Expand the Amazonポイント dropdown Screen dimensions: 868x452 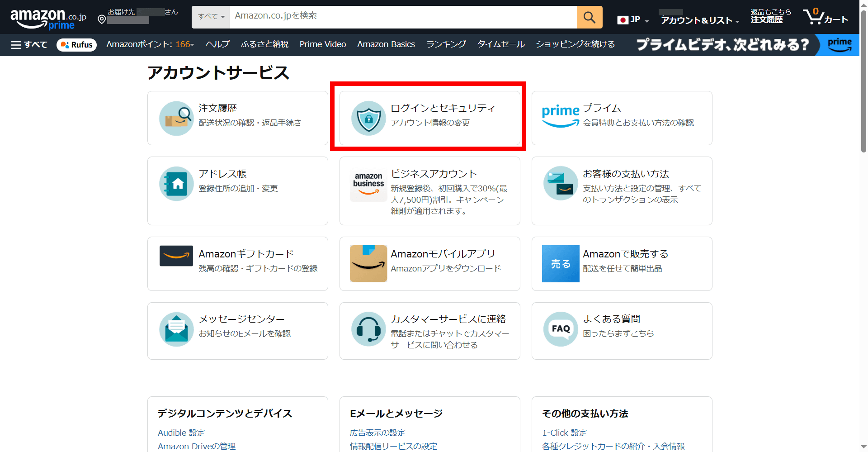coord(150,44)
